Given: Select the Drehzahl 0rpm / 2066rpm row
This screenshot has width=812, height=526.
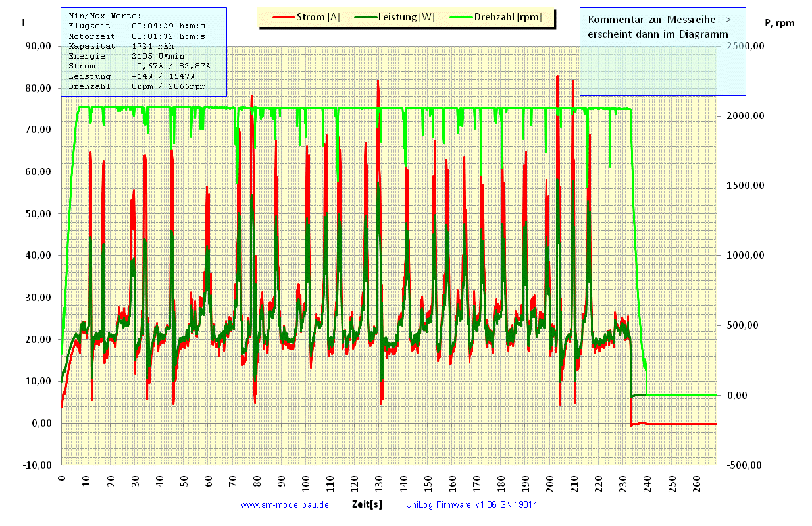Looking at the screenshot, I should pos(137,86).
